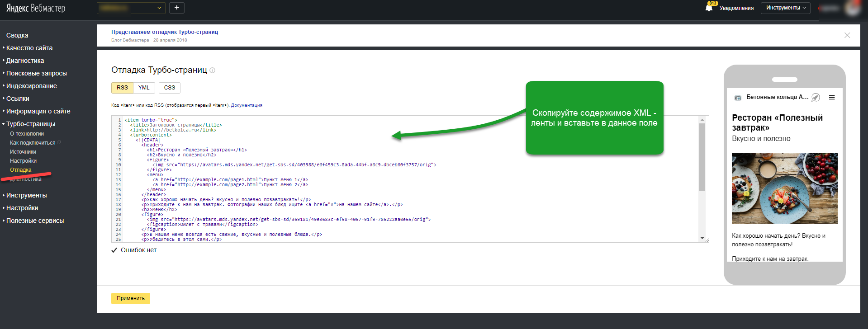Image resolution: width=868 pixels, height=329 pixels.
Task: Click the code editor vertical scrollbar
Action: point(702,157)
